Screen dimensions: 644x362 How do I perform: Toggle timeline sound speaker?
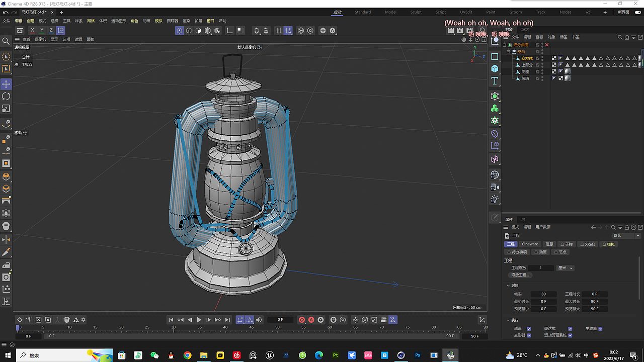259,320
